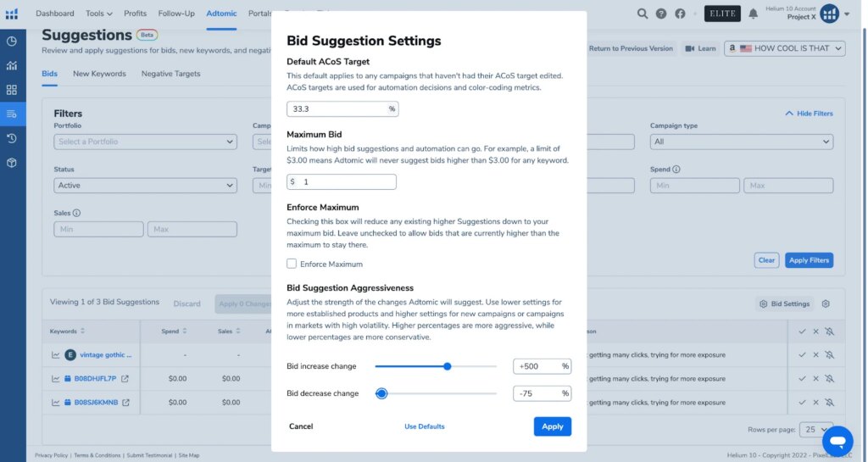
Task: Click the Apply button in the dialog
Action: [553, 426]
